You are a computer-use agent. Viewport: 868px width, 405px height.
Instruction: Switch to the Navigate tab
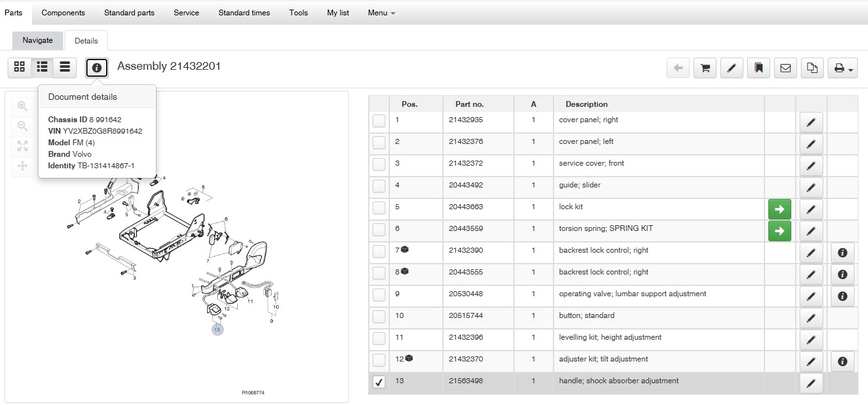(x=38, y=40)
